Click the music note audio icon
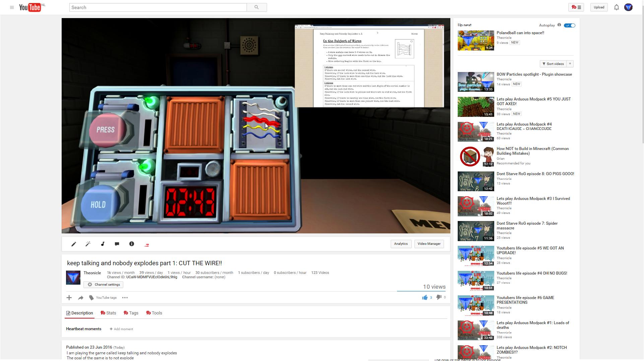The image size is (644, 361). click(x=103, y=244)
